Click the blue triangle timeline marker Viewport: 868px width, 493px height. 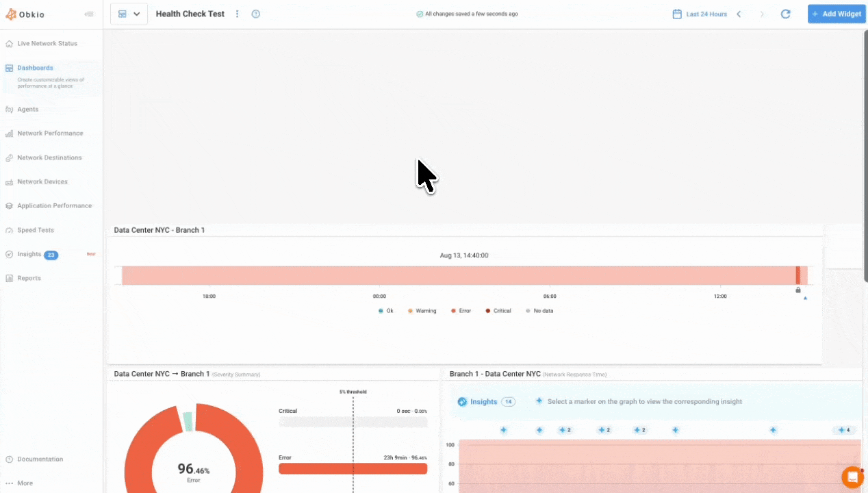coord(805,298)
